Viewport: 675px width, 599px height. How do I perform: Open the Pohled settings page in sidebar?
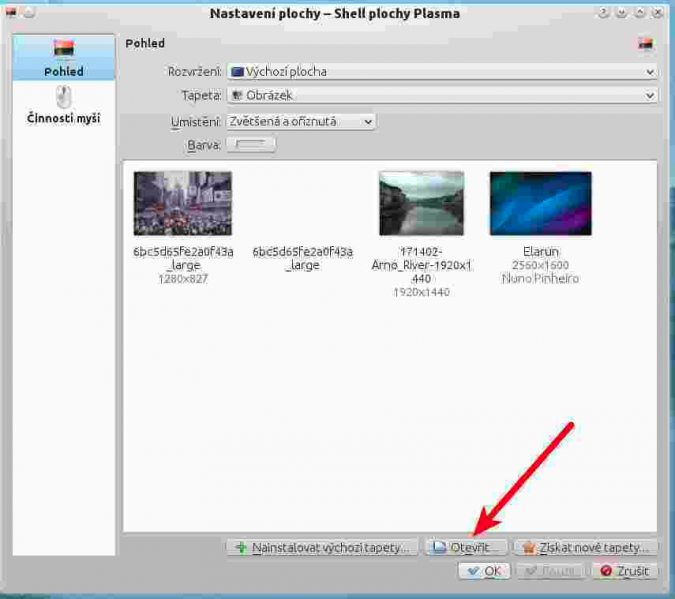pyautogui.click(x=63, y=58)
